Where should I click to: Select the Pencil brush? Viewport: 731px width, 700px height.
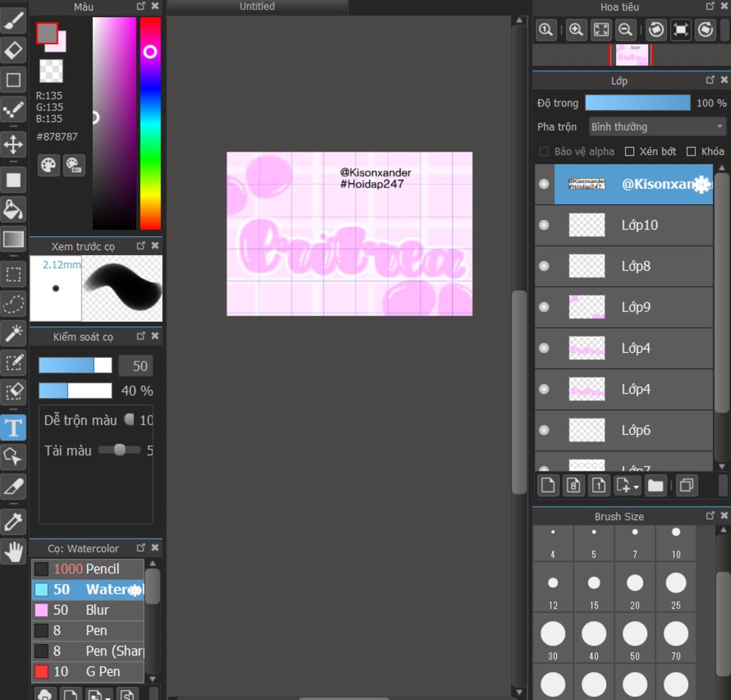tap(88, 569)
